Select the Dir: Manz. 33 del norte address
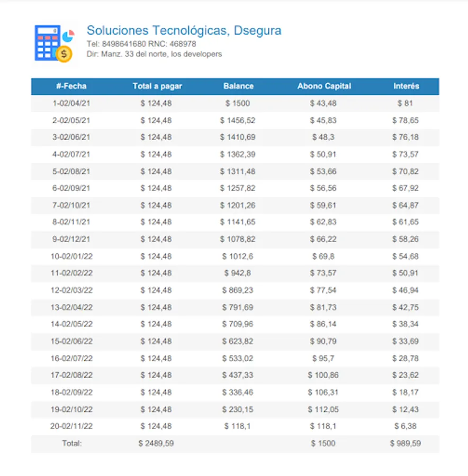Screen dimensions: 468x476 tap(154, 54)
